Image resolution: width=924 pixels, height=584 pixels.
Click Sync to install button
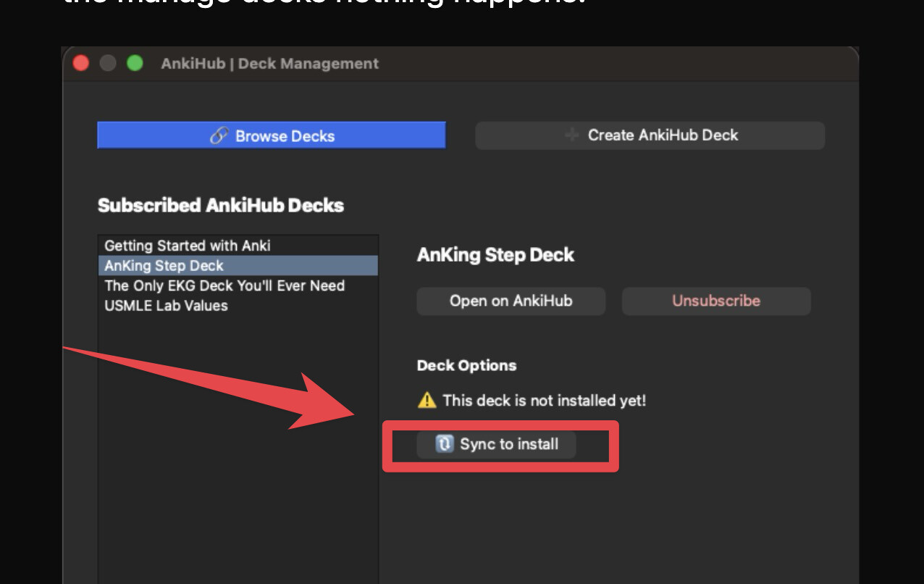pyautogui.click(x=496, y=444)
